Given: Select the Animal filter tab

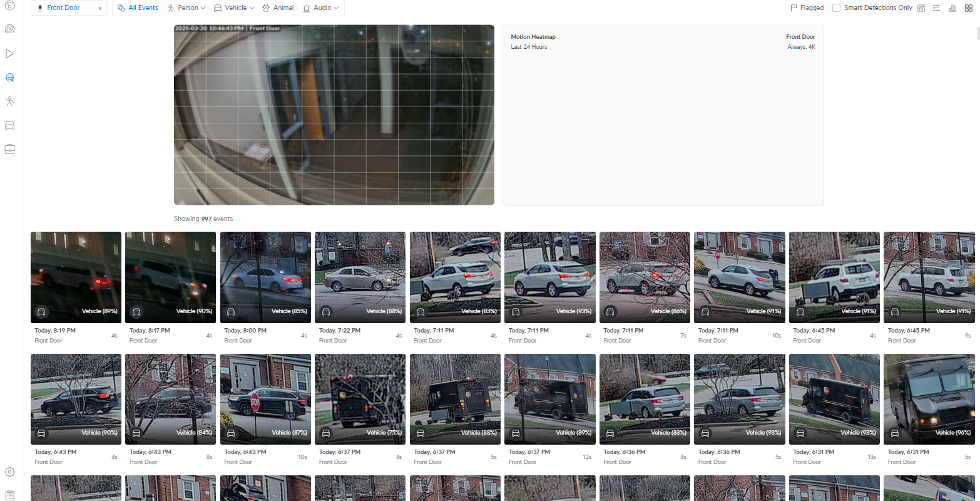Looking at the screenshot, I should point(278,8).
